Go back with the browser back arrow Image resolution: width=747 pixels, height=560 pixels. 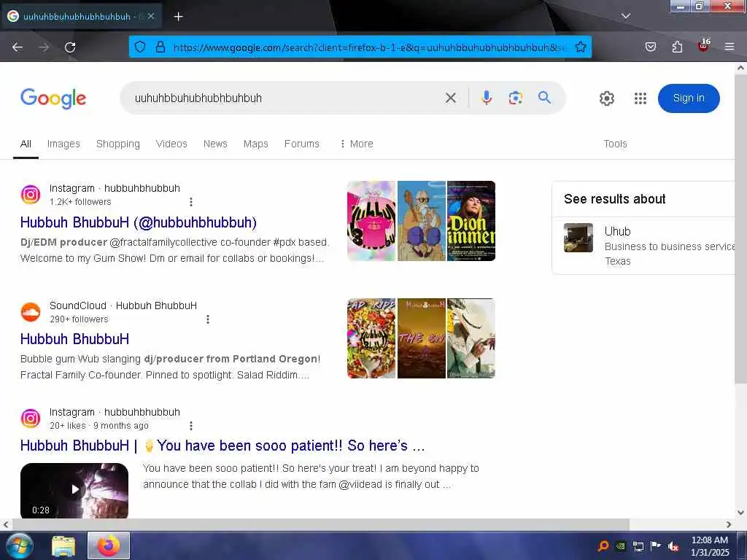[18, 47]
